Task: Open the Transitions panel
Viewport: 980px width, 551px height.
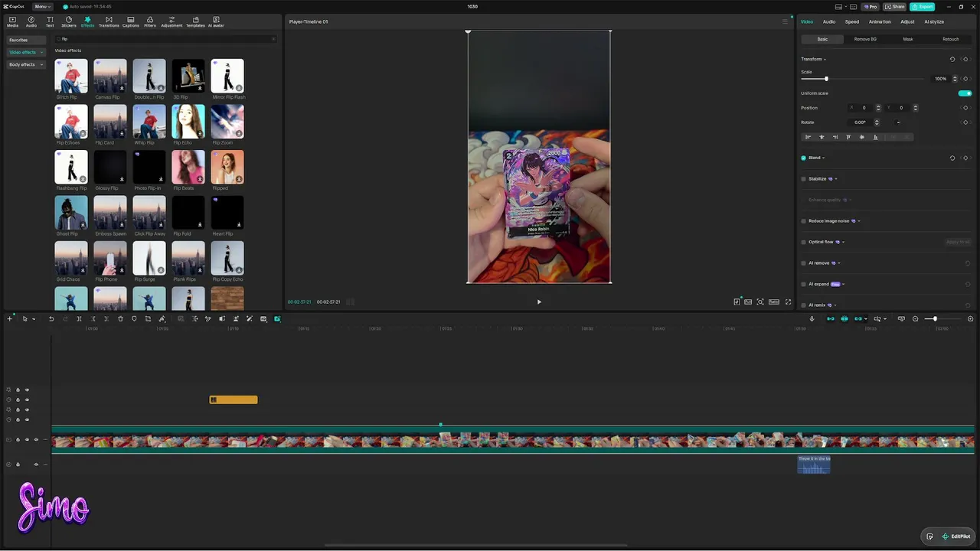Action: point(109,21)
